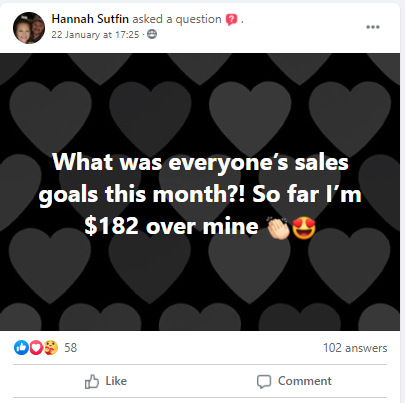Open Hannah Sutfin's profile picture

tap(29, 28)
